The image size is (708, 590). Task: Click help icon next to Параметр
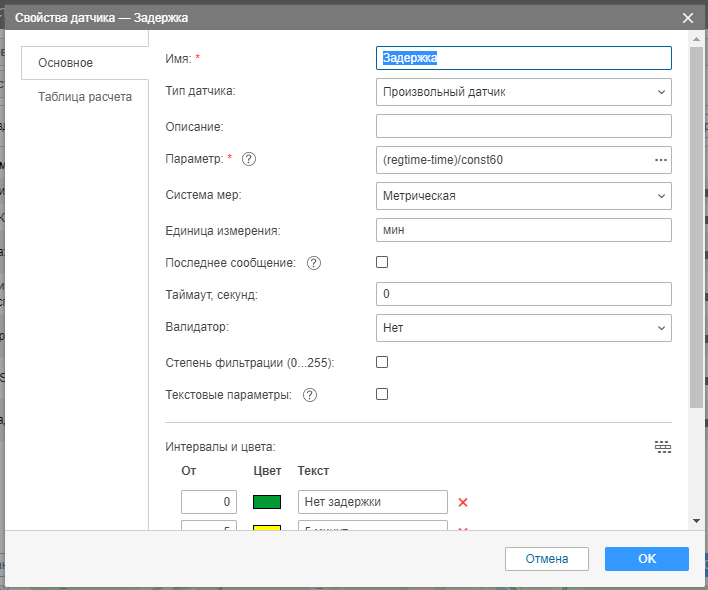(250, 159)
